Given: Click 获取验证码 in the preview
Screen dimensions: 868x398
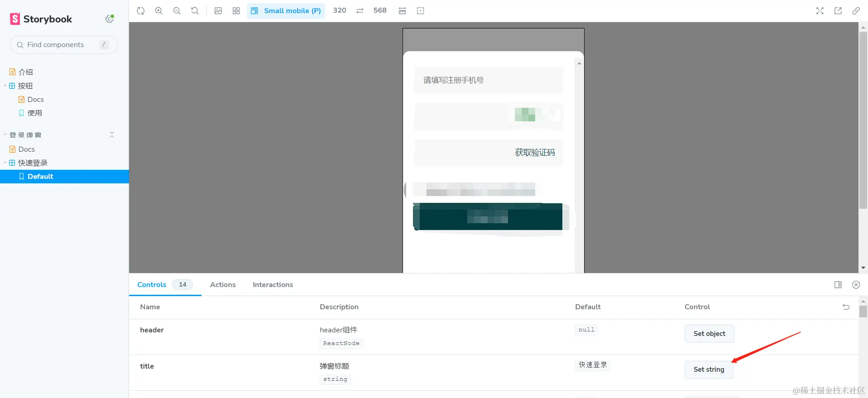Looking at the screenshot, I should click(x=535, y=153).
